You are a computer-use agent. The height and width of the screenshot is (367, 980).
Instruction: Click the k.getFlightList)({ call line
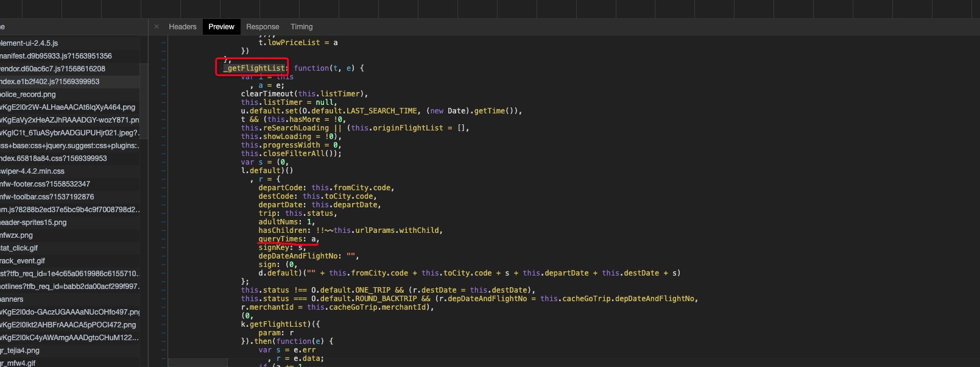pos(280,324)
